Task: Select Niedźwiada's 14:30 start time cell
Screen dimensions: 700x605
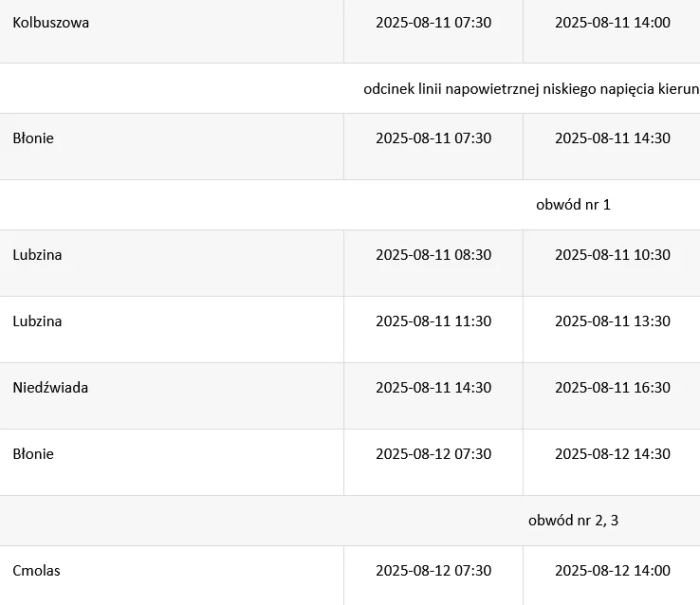Action: click(x=433, y=388)
